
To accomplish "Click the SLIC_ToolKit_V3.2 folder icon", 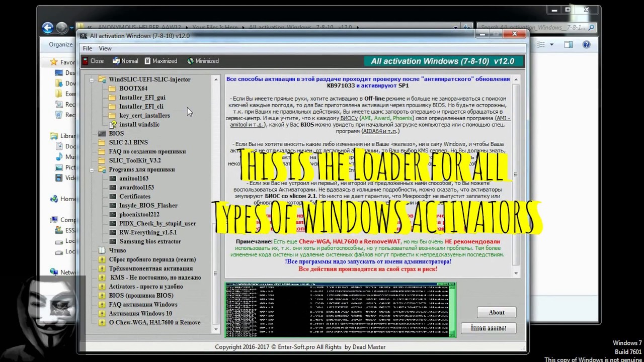I will click(102, 160).
